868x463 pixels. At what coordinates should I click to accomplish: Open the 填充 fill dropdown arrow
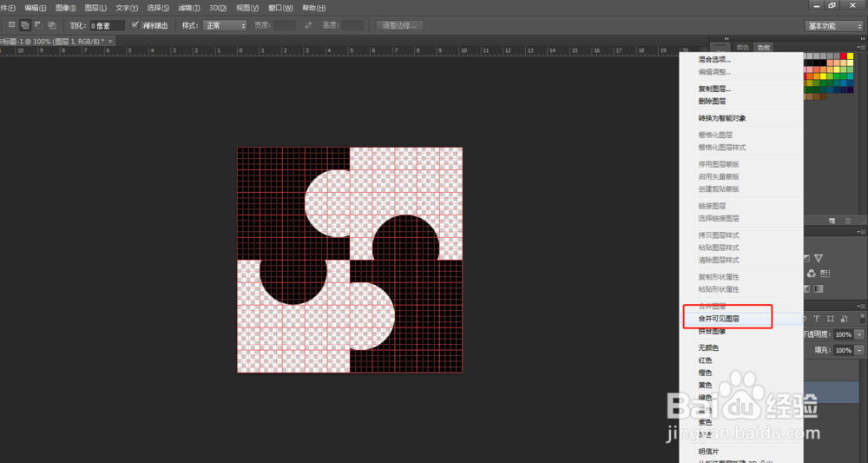click(859, 350)
